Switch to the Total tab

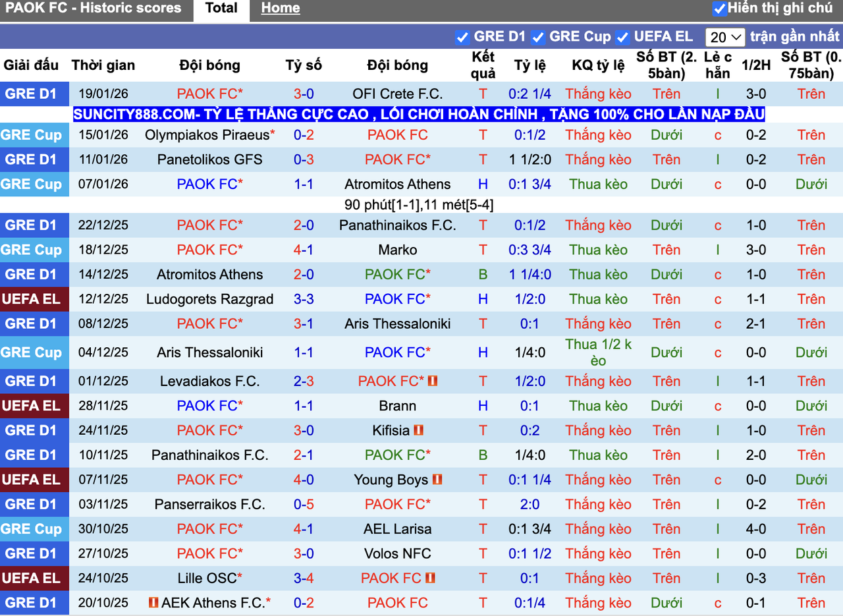221,9
